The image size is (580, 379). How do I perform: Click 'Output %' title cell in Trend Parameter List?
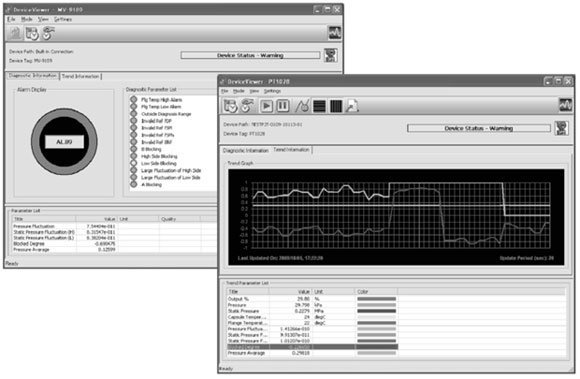pyautogui.click(x=239, y=299)
